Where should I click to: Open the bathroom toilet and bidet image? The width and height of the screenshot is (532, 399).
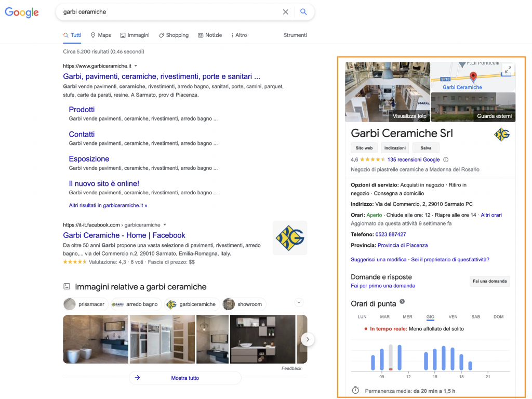click(96, 339)
